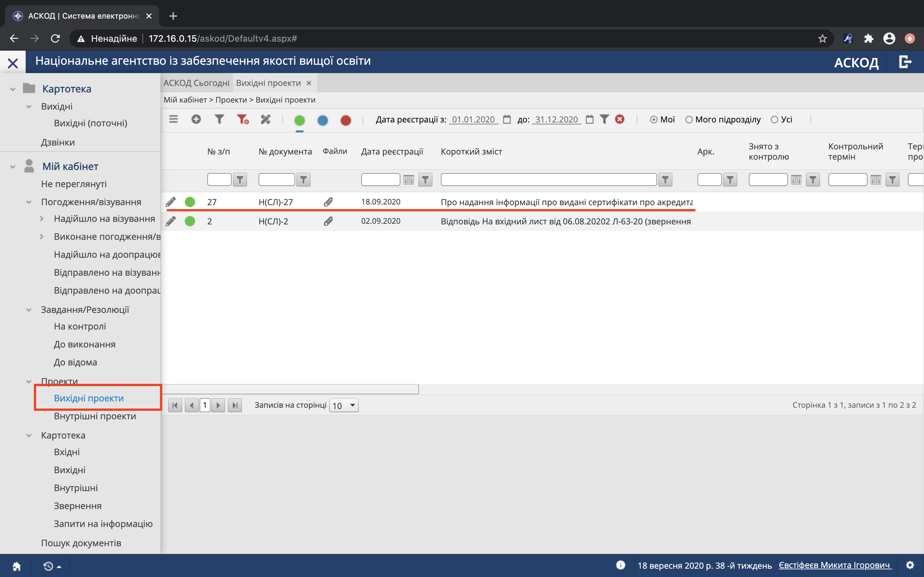Select the Усі radio button
This screenshot has width=924, height=577.
pyautogui.click(x=774, y=120)
